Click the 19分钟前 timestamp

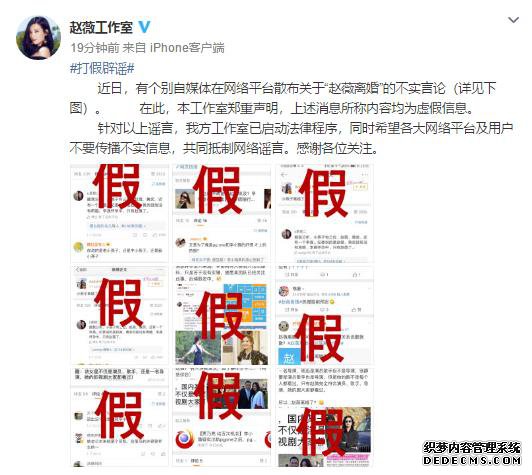click(95, 48)
